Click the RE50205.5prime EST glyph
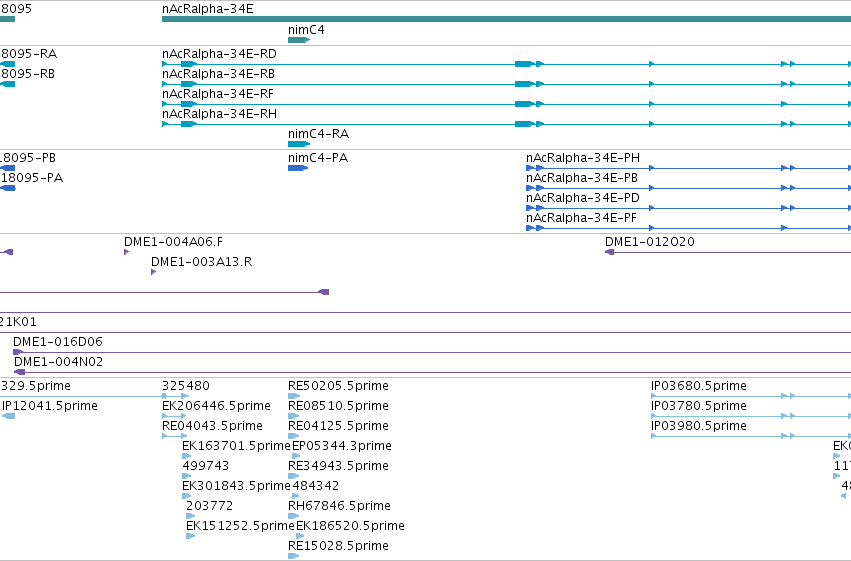Image resolution: width=851 pixels, height=561 pixels. (294, 396)
